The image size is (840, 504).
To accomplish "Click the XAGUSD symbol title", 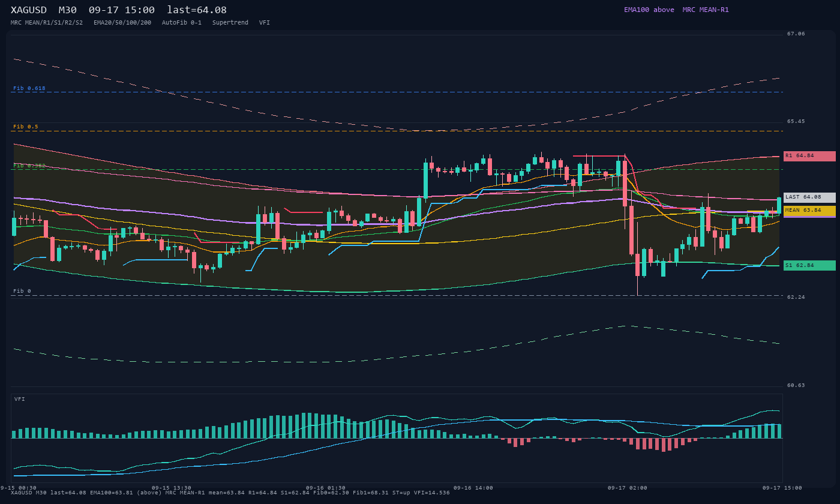I will (29, 10).
